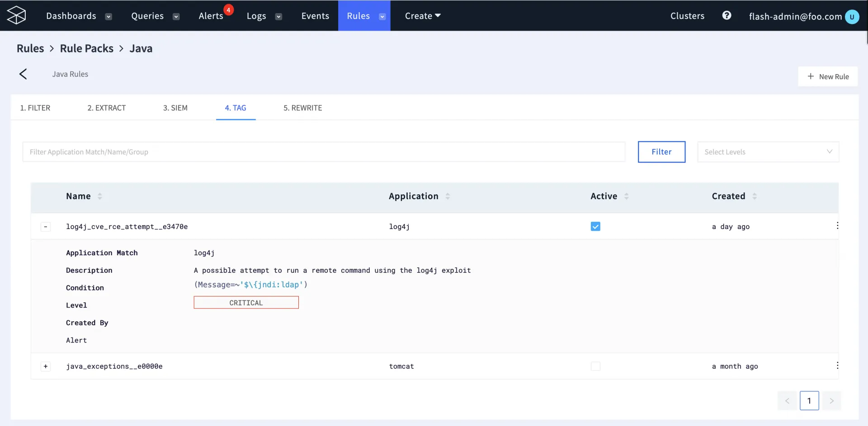Viewport: 868px width, 426px height.
Task: Disable the active checkbox for log4j rule
Action: [595, 226]
